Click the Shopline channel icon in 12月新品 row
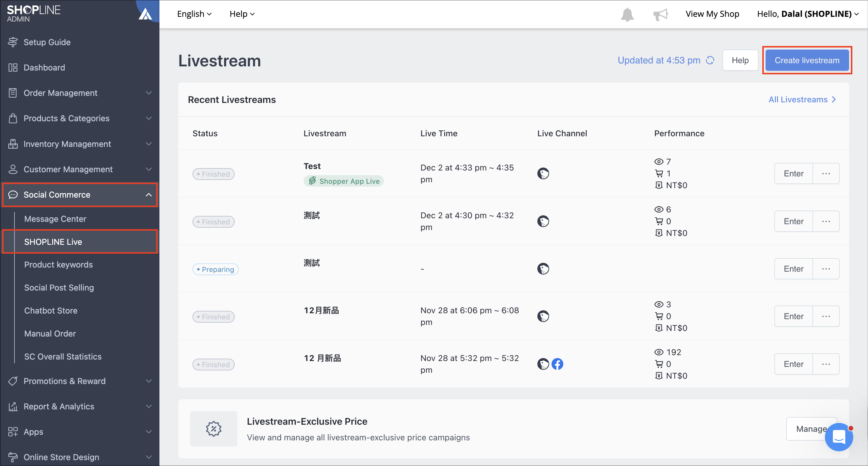Viewport: 868px width, 466px height. (543, 316)
